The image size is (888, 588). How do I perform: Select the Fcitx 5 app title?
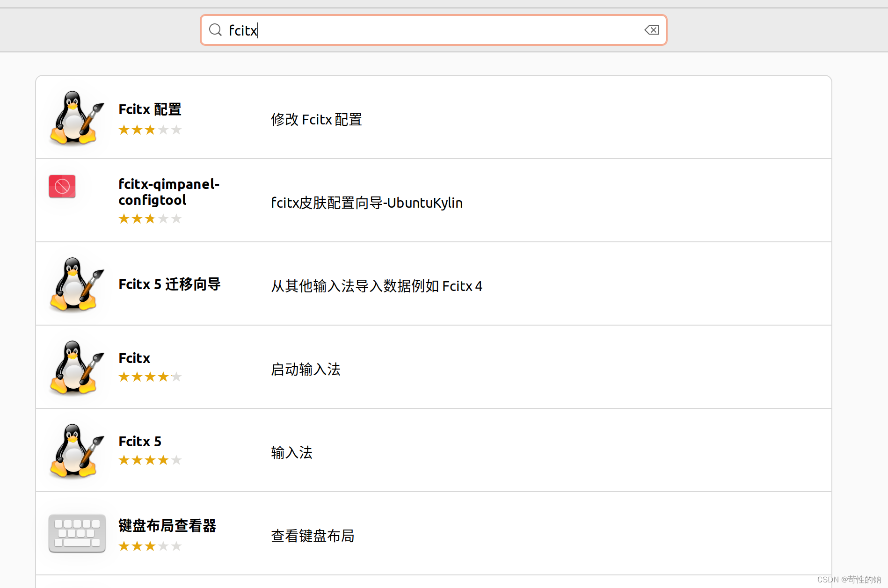point(140,442)
